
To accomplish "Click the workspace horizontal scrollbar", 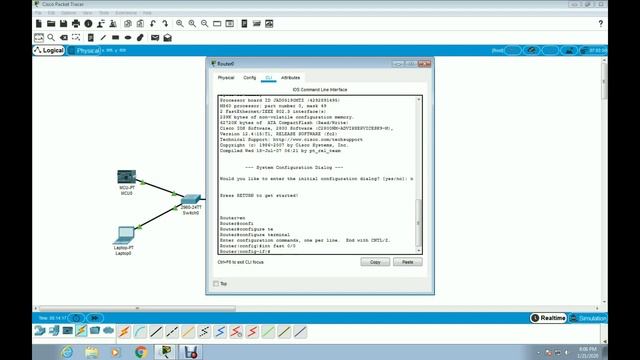I will pyautogui.click(x=138, y=309).
